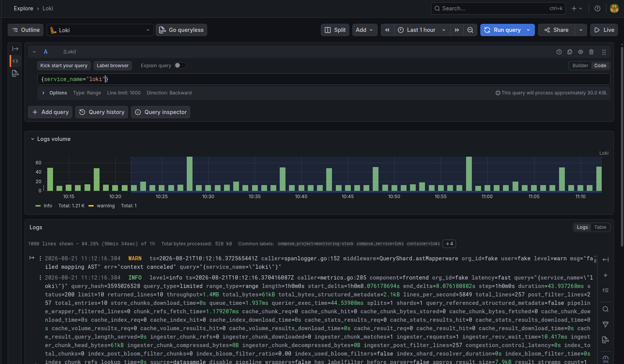Image resolution: width=624 pixels, height=364 pixels.
Task: Open the user avatar menu
Action: [614, 8]
